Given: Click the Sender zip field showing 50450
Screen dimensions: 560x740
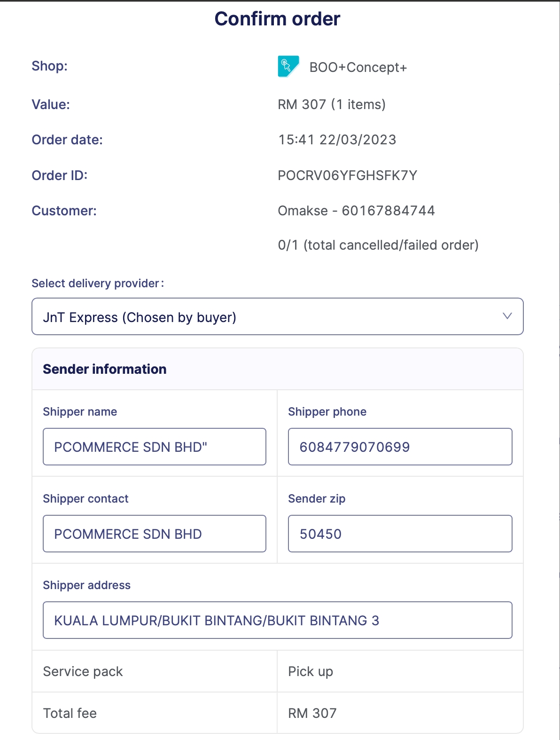Looking at the screenshot, I should (x=400, y=534).
